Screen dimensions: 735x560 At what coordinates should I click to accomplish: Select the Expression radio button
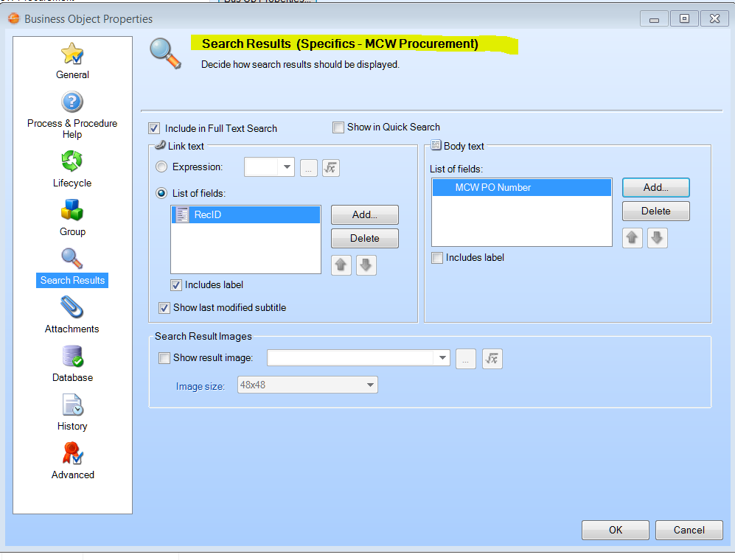(161, 167)
